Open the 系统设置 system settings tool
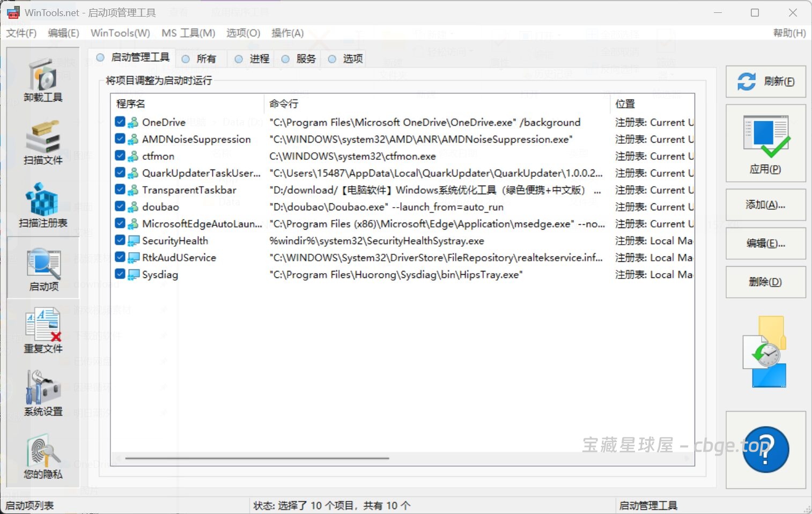This screenshot has height=514, width=812. click(x=43, y=393)
